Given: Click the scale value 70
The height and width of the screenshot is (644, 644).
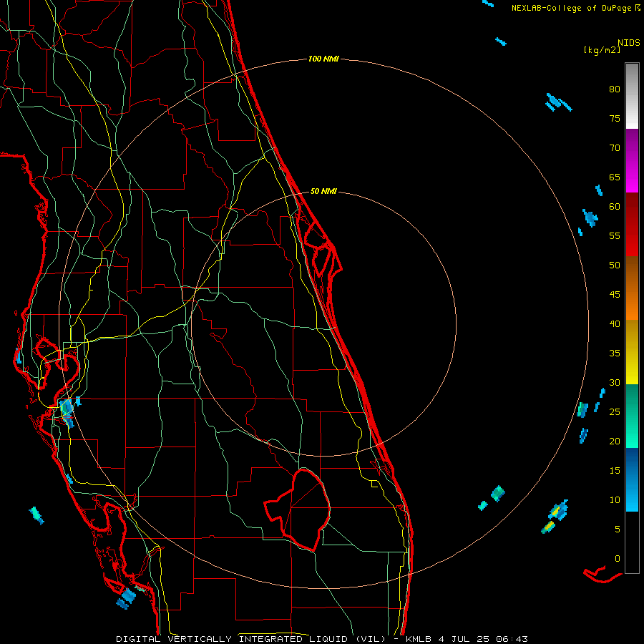Looking at the screenshot, I should (615, 148).
